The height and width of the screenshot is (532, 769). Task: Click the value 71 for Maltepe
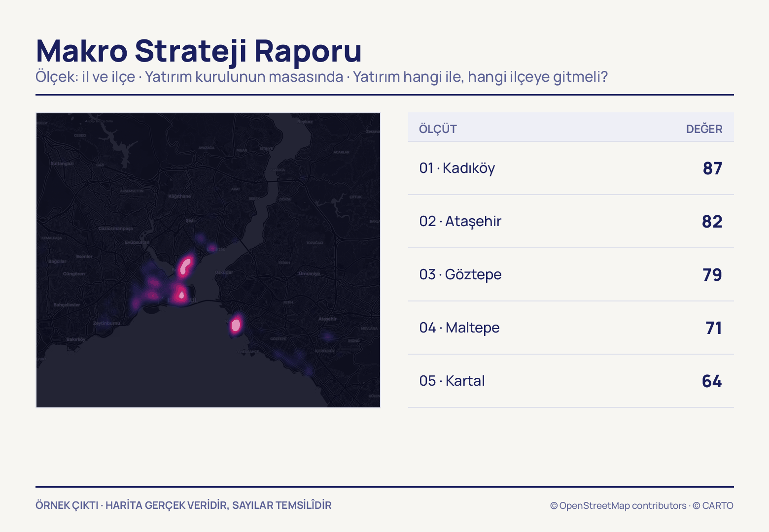point(714,328)
